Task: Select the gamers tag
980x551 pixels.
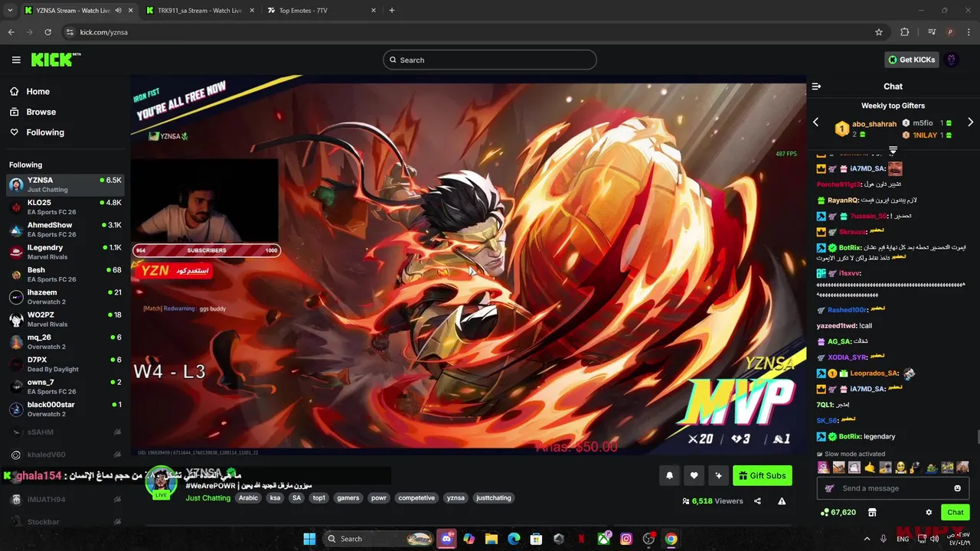Action: [x=348, y=497]
